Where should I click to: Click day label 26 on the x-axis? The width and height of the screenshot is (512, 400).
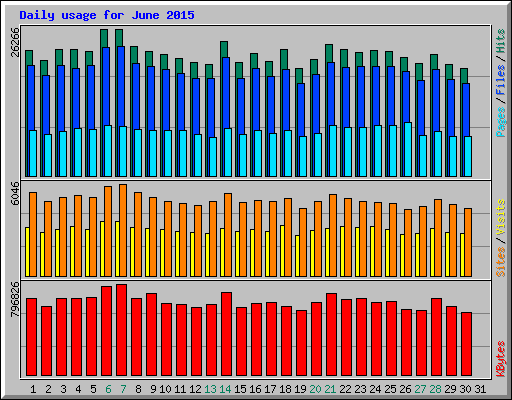tap(405, 389)
